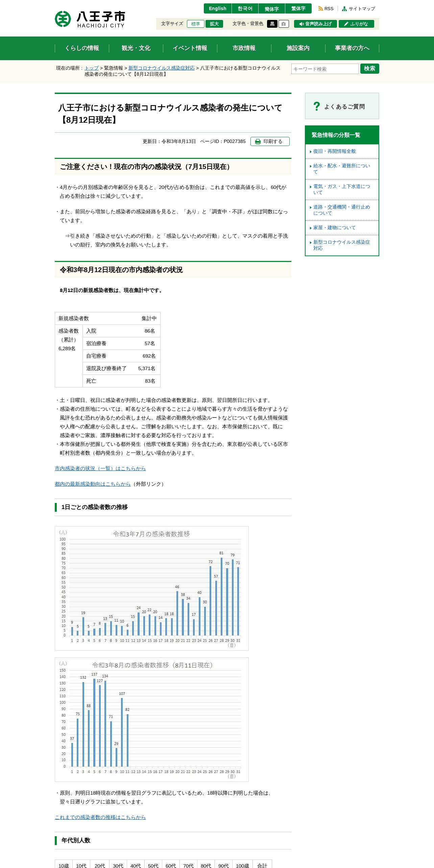This screenshot has height=868, width=434.
Task: Open the RSS feed icon
Action: (x=320, y=9)
